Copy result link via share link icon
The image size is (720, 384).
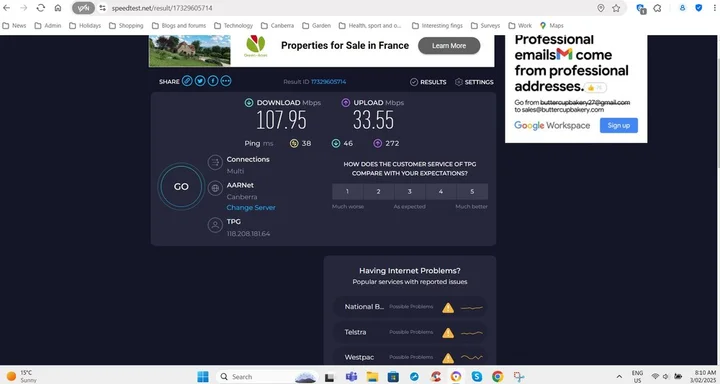point(187,81)
